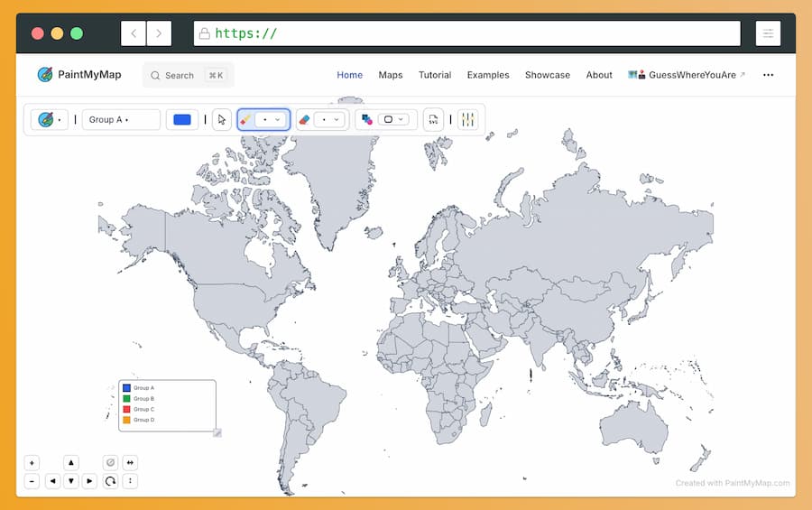This screenshot has height=510, width=812.
Task: Click Australia on the map
Action: pos(632,428)
